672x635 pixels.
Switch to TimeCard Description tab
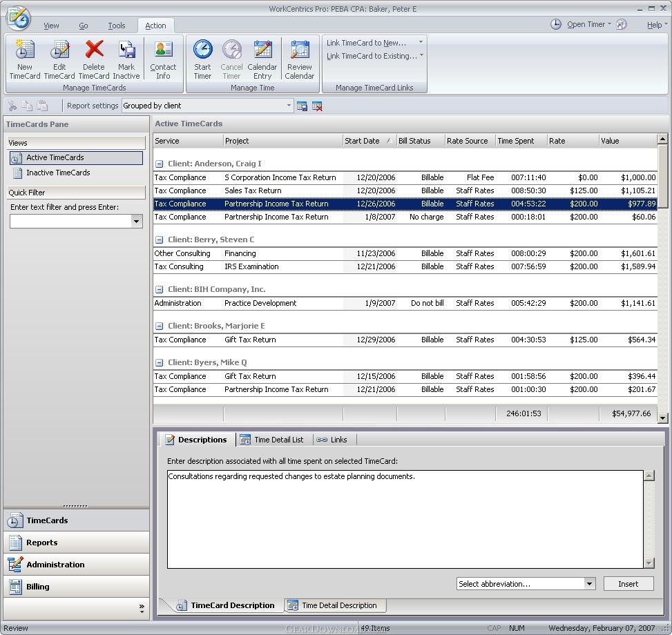[226, 605]
